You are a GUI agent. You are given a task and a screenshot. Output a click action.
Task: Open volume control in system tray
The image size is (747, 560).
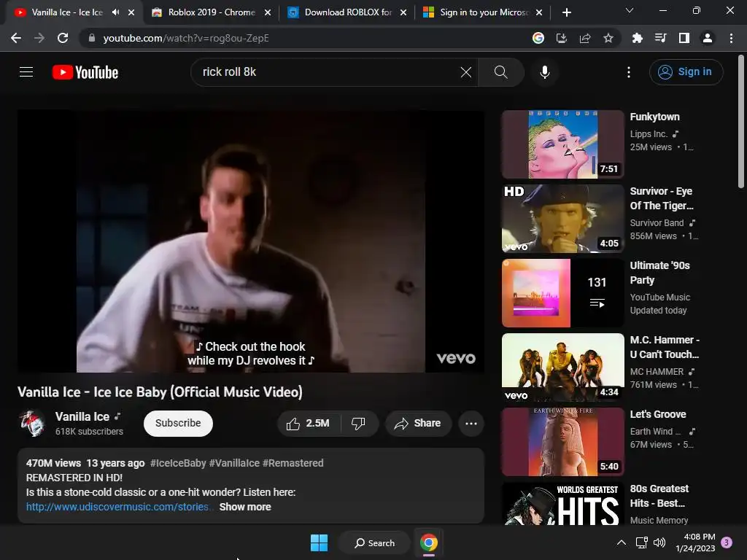point(659,542)
